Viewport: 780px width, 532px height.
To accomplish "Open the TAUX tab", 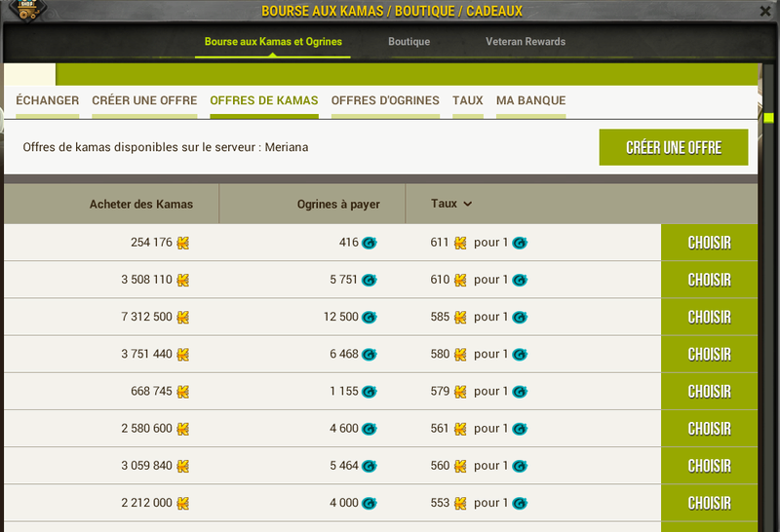I will (x=468, y=101).
